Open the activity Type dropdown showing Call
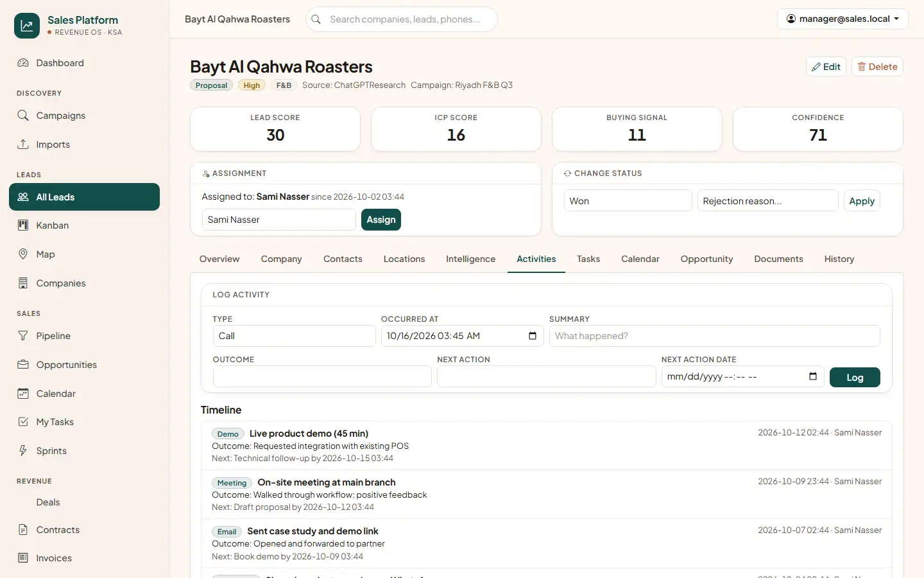This screenshot has height=578, width=924. tap(294, 336)
